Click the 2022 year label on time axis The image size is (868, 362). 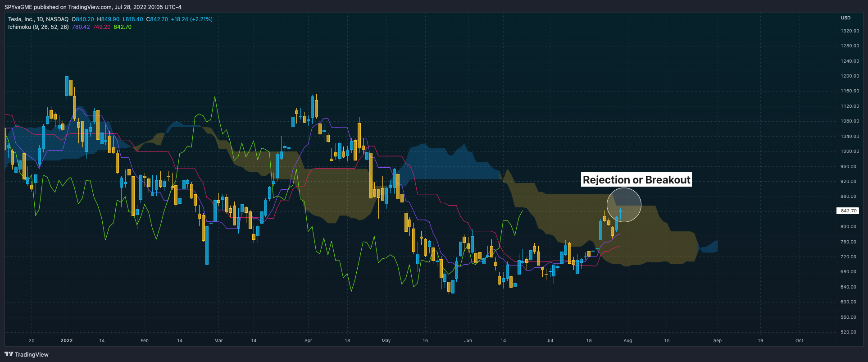(x=67, y=341)
